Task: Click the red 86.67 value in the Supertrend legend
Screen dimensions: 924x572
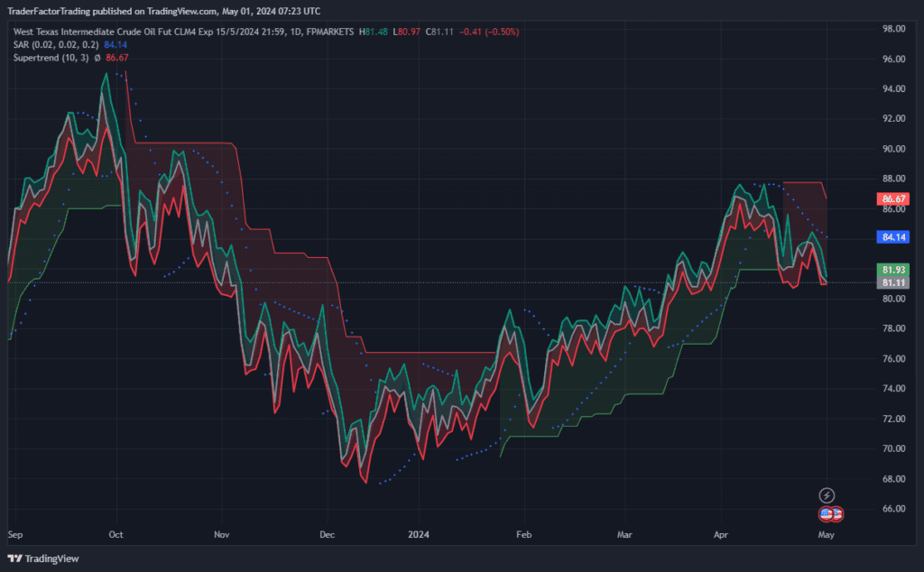Action: click(x=117, y=58)
